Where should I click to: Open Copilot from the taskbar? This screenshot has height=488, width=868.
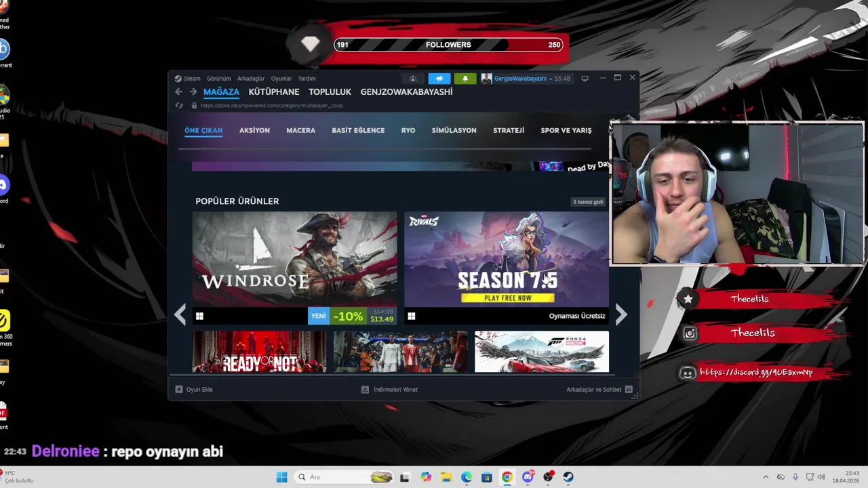(426, 477)
